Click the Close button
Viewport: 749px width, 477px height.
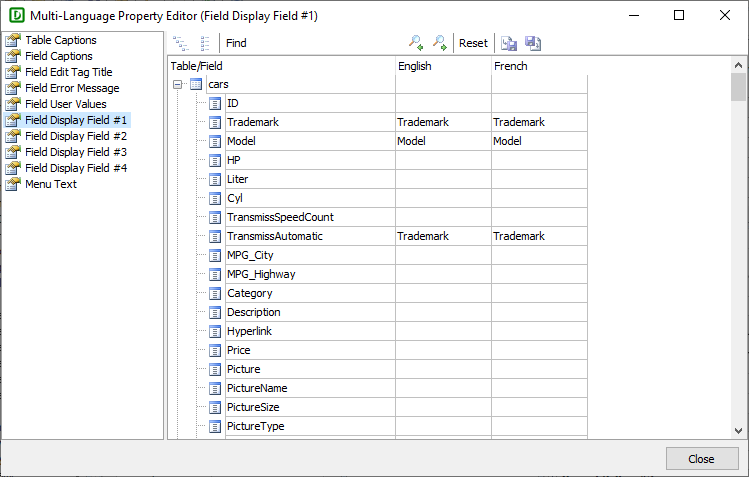click(702, 459)
